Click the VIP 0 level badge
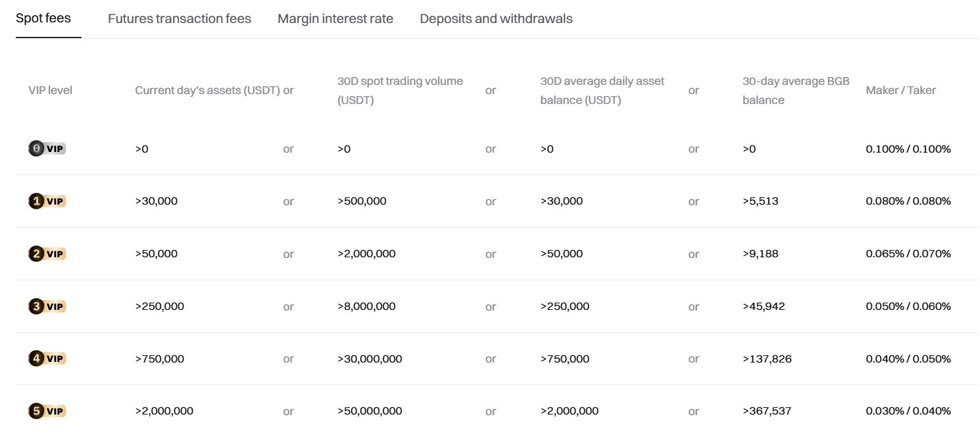This screenshot has height=431, width=980. 47,149
